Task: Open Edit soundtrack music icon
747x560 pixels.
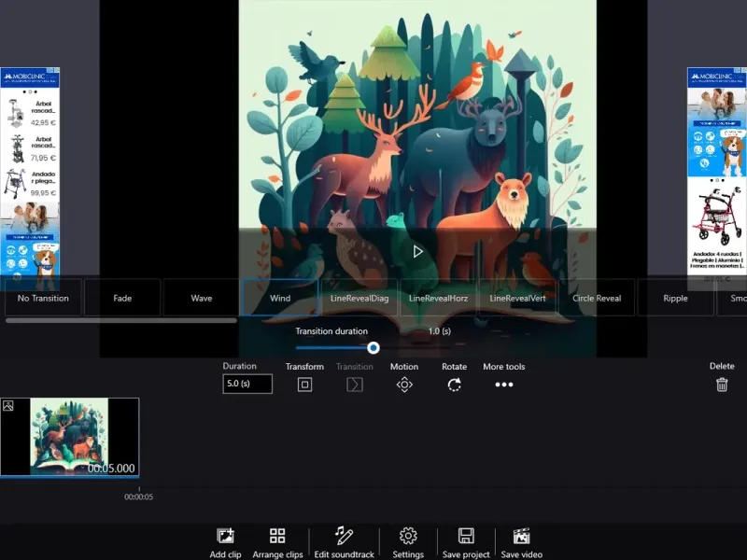Action: tap(344, 536)
